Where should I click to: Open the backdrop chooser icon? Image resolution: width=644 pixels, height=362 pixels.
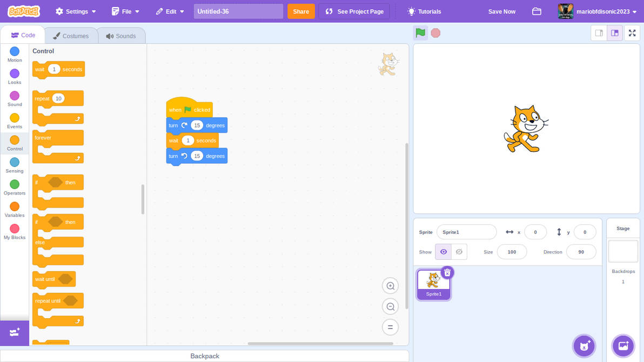coord(623,346)
